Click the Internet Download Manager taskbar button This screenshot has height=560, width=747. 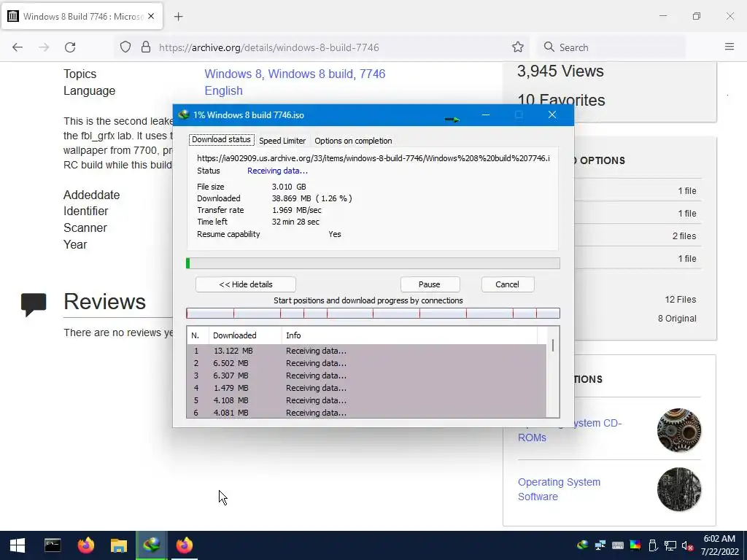pyautogui.click(x=152, y=545)
